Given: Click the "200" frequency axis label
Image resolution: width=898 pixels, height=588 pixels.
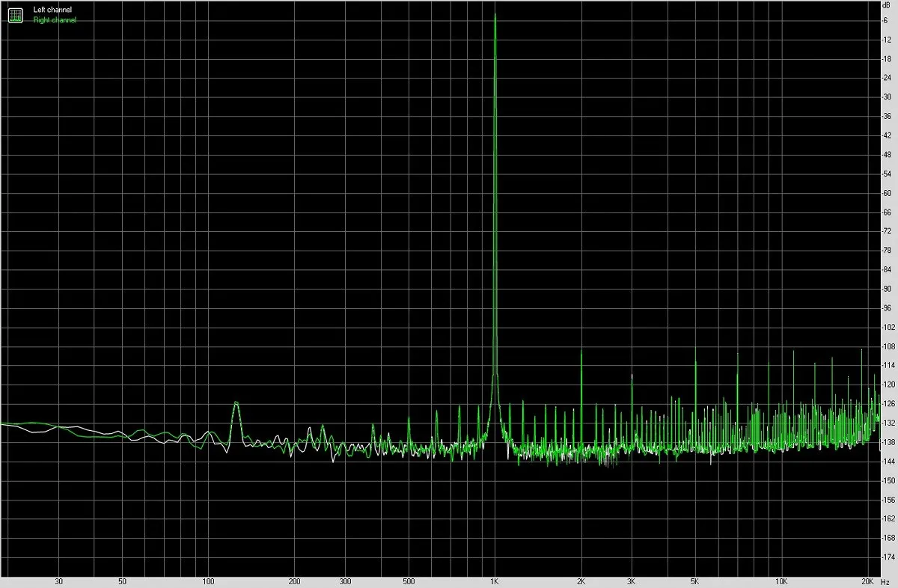Looking at the screenshot, I should pos(294,581).
